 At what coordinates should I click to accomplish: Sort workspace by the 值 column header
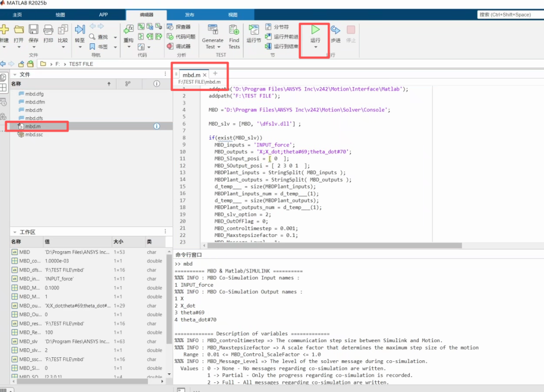click(78, 242)
